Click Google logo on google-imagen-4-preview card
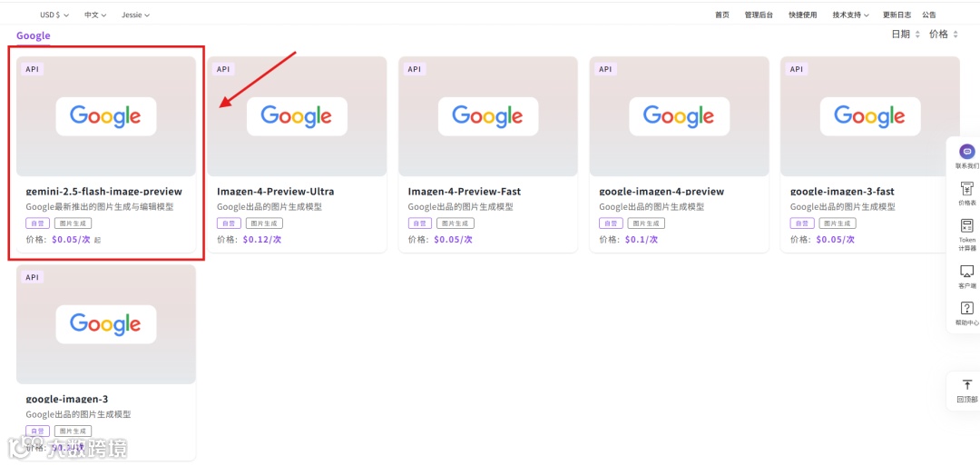 679,116
